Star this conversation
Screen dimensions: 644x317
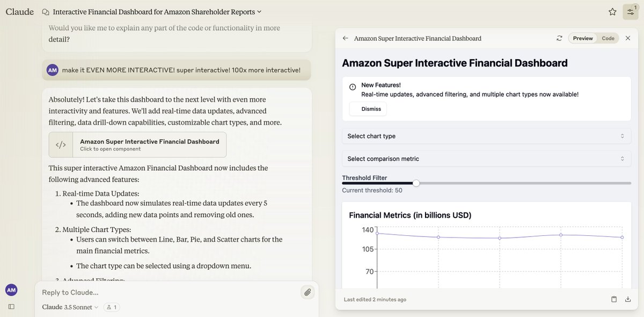click(x=612, y=12)
